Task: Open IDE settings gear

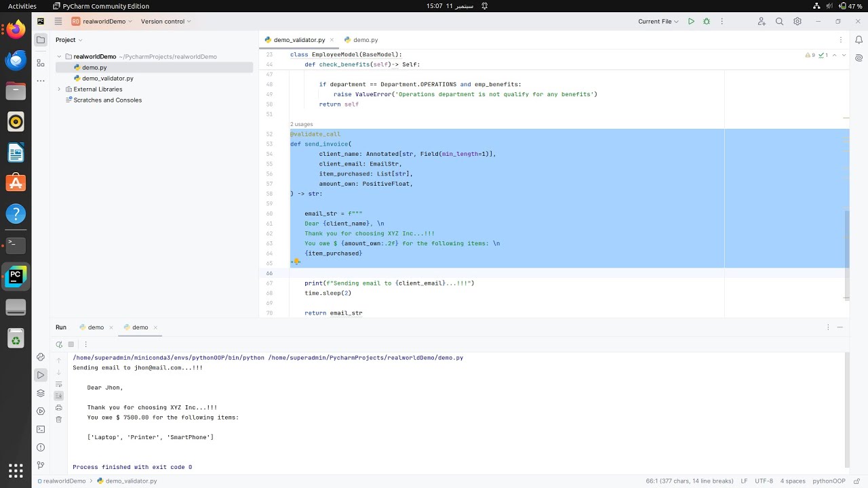Action: coord(797,22)
